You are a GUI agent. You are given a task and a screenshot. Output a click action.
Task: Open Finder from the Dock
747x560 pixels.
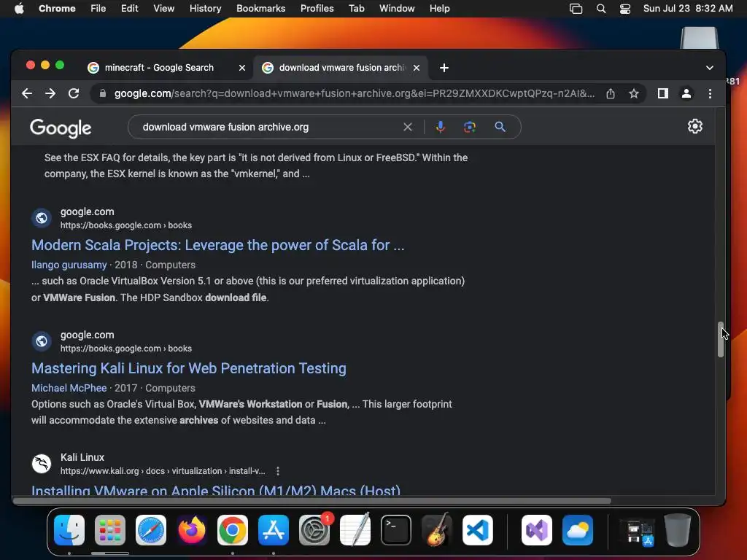[69, 530]
